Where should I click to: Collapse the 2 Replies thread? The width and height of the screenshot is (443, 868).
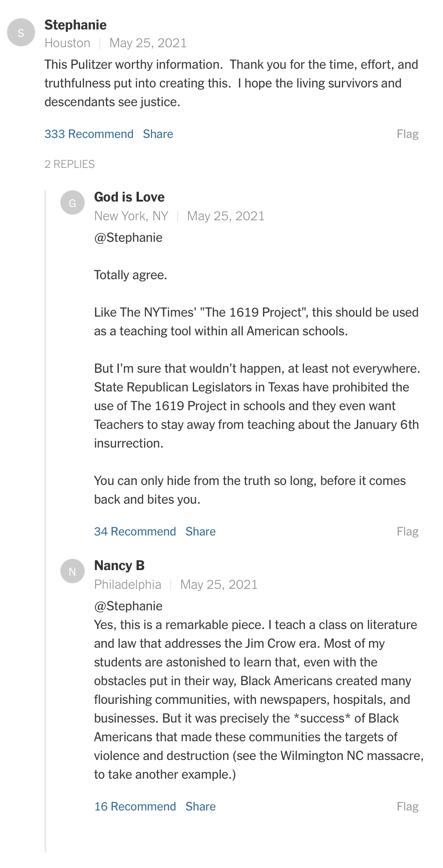(70, 164)
